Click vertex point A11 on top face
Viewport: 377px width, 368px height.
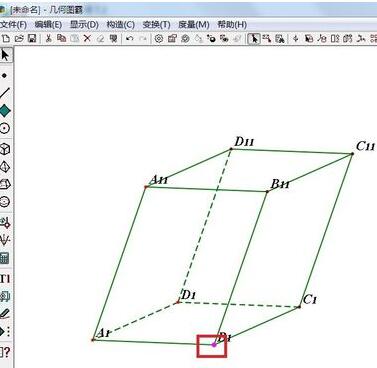146,187
